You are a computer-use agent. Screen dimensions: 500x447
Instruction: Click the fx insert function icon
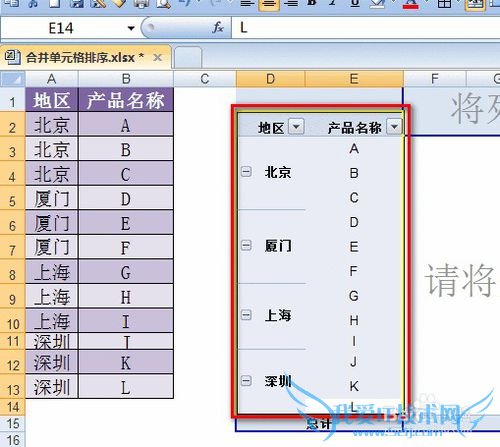click(218, 28)
